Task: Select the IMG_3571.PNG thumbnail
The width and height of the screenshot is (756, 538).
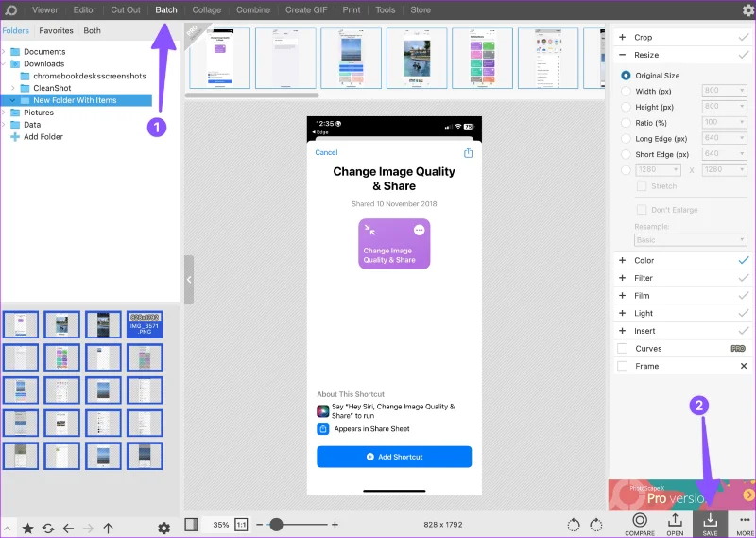Action: click(145, 324)
